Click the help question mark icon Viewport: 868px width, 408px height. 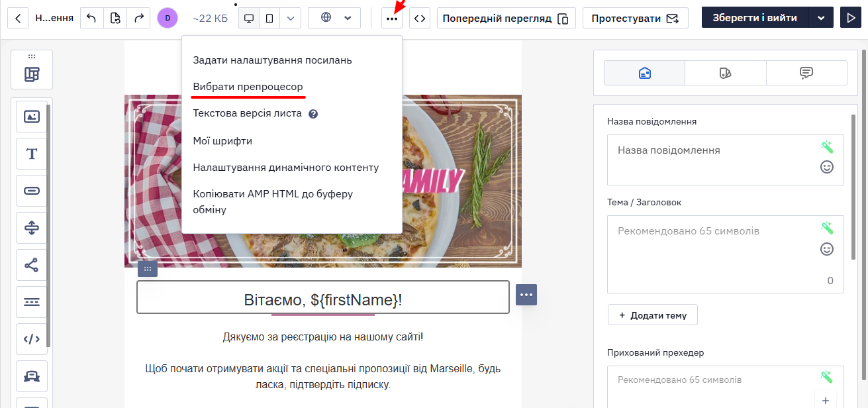(x=313, y=114)
